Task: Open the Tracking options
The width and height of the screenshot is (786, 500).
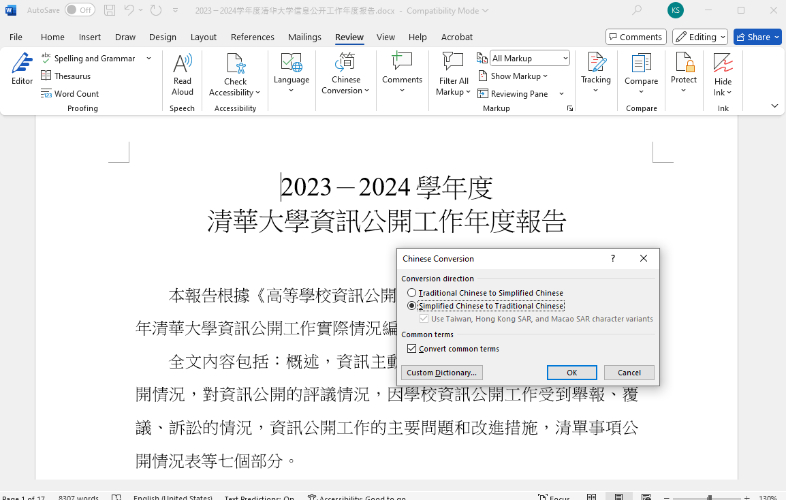Action: click(596, 73)
